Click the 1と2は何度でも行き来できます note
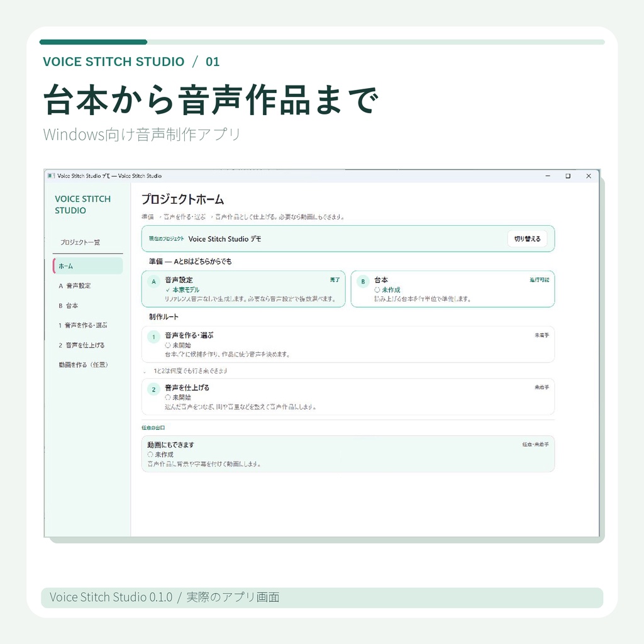This screenshot has width=644, height=644. pyautogui.click(x=190, y=371)
